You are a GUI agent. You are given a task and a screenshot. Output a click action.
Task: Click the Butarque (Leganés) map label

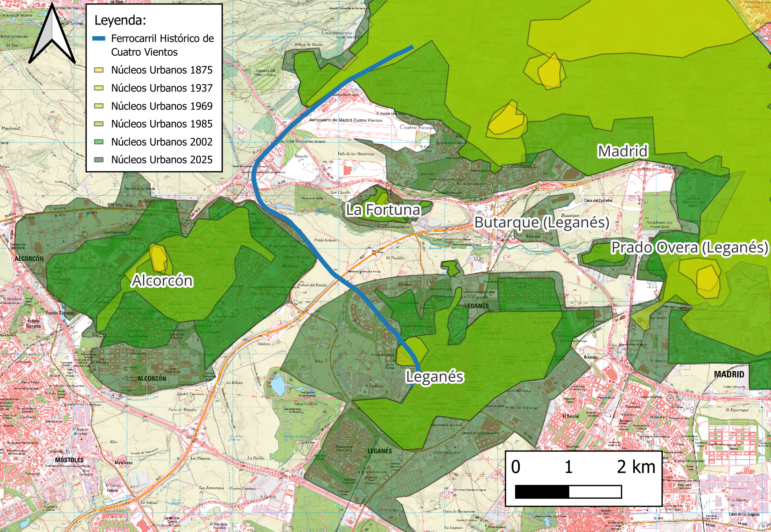pyautogui.click(x=542, y=223)
